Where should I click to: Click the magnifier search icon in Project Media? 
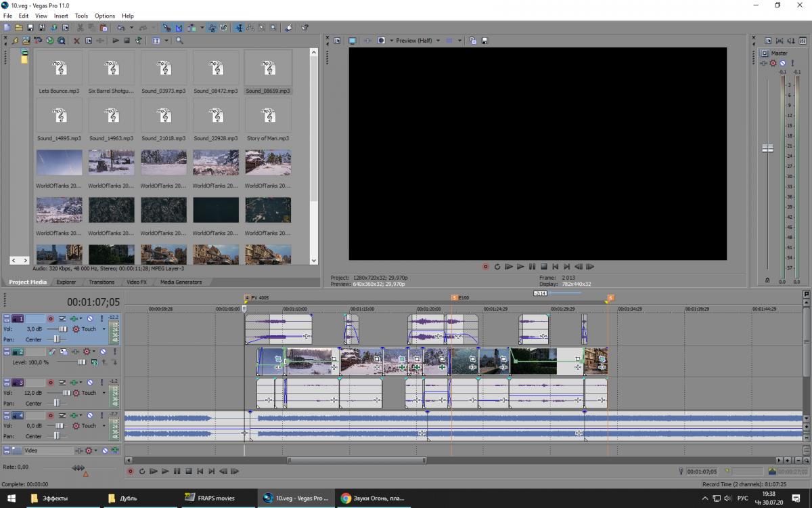179,41
